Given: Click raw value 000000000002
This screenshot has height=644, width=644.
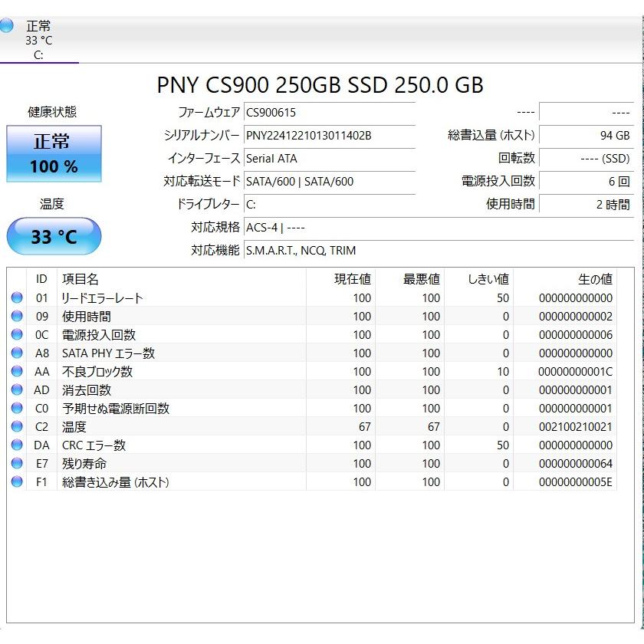Looking at the screenshot, I should 576,316.
